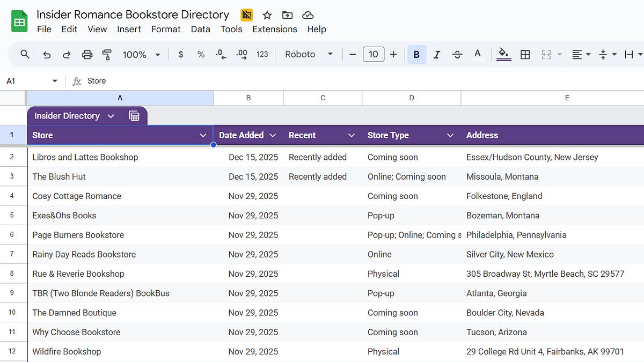
Task: Toggle italic formatting
Action: click(437, 54)
